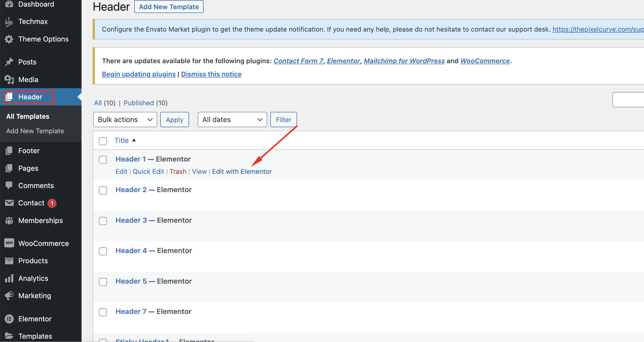Click the search templates input field
The image size is (644, 342).
click(x=628, y=100)
